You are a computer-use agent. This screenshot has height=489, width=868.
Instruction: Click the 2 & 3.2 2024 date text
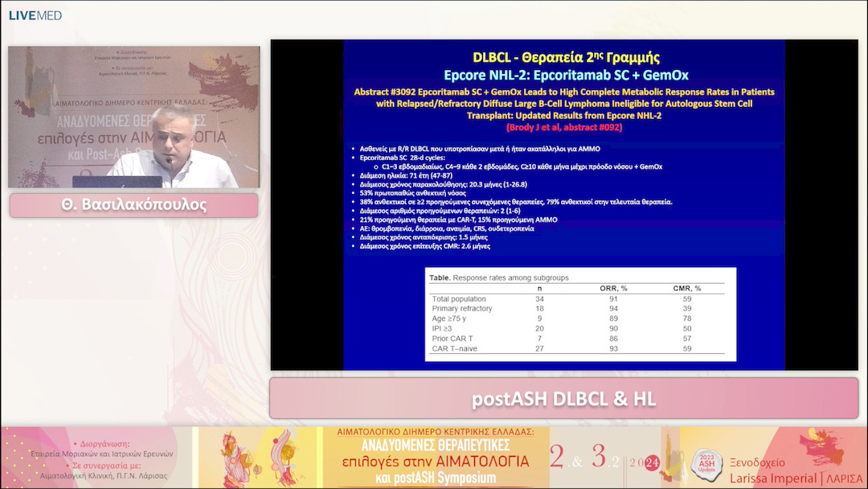coord(604,458)
